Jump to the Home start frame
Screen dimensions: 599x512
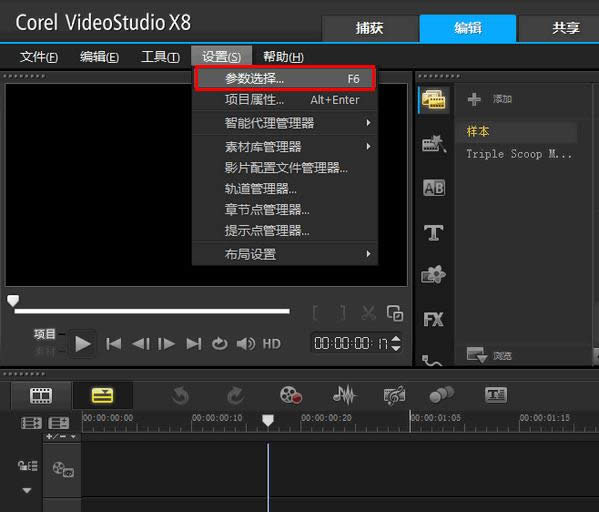113,344
